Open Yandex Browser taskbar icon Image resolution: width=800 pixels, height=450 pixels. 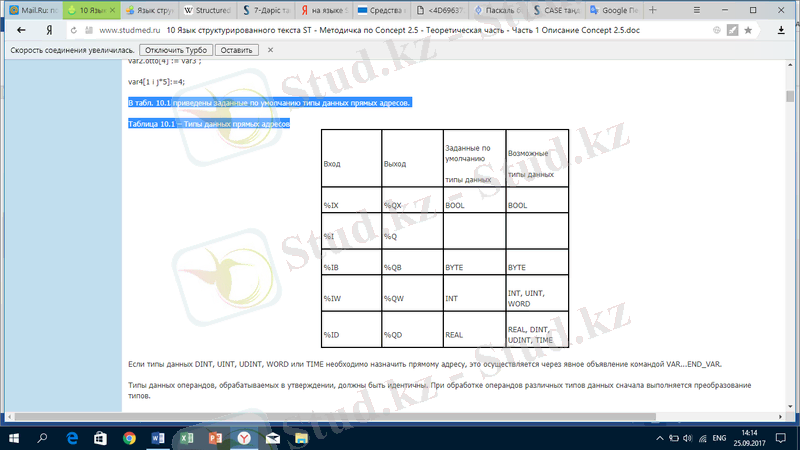pyautogui.click(x=244, y=438)
